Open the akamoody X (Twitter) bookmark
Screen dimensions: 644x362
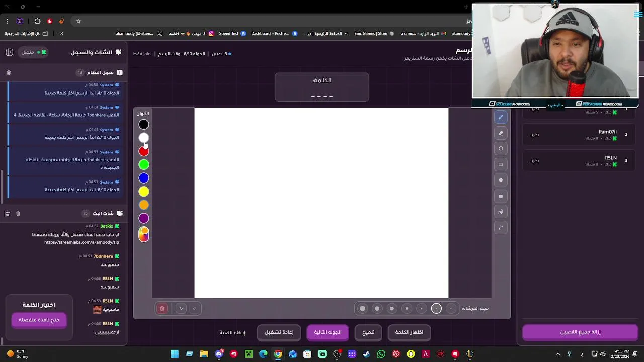[139, 34]
